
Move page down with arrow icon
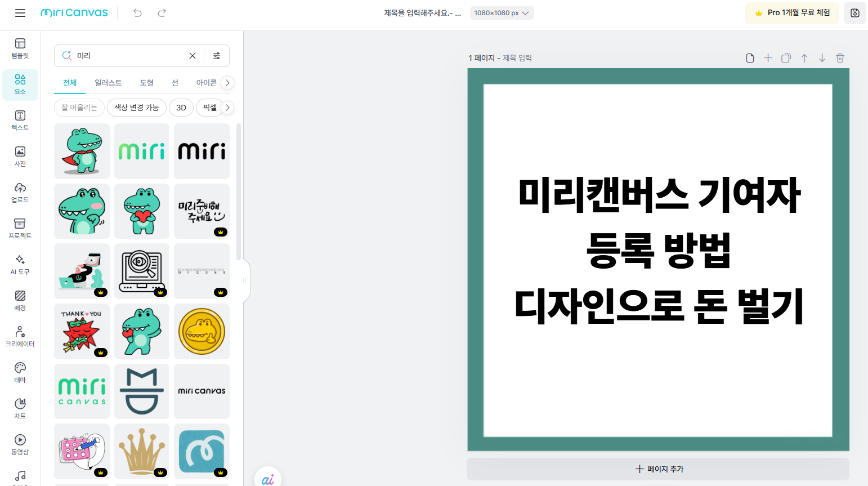822,58
